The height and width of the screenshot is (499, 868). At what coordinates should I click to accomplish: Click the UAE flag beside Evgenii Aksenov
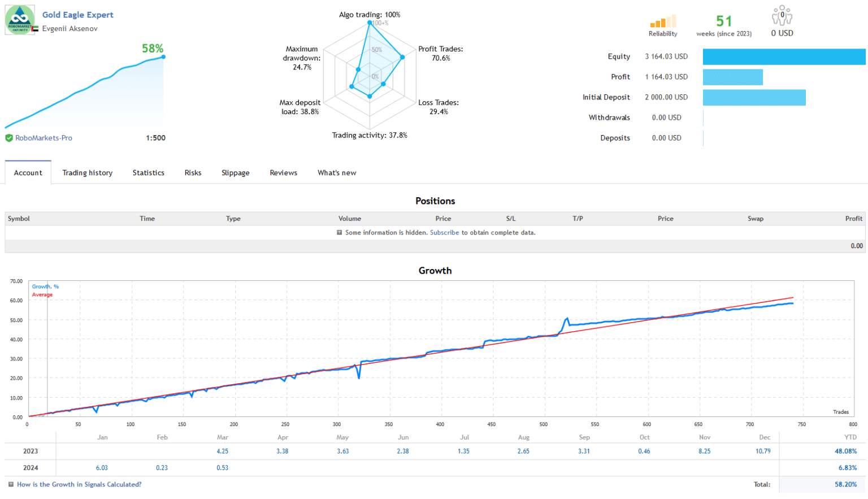pos(35,28)
